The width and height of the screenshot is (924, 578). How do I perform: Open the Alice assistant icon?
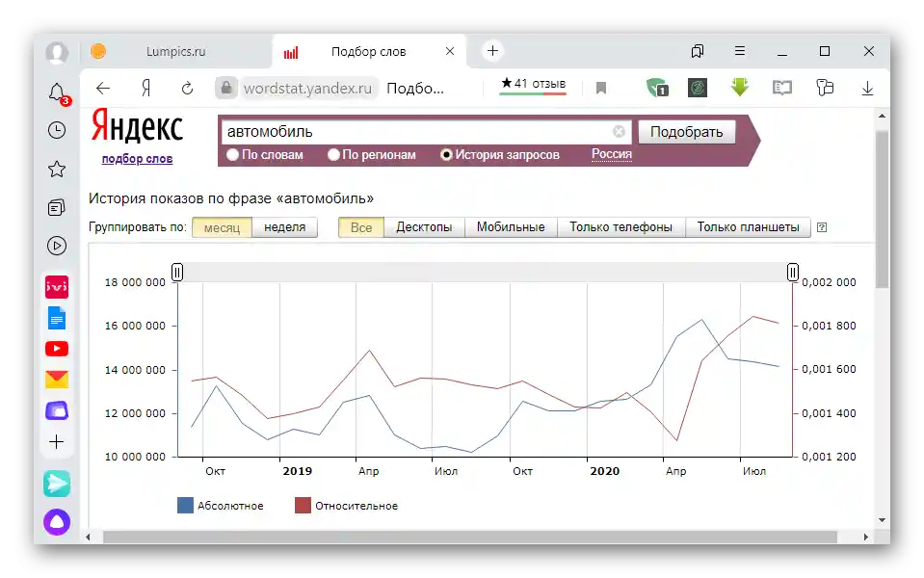[57, 522]
